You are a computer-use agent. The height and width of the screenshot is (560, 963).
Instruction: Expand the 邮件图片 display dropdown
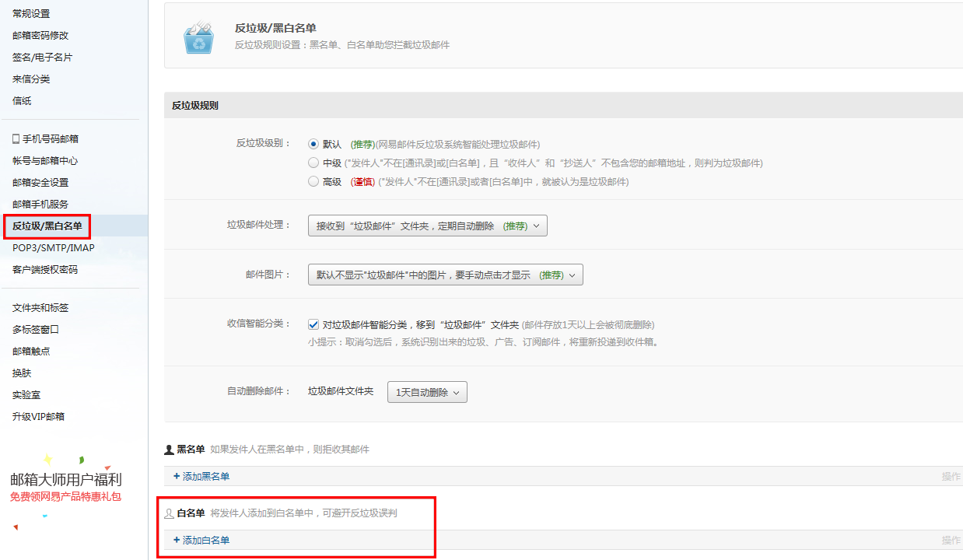[445, 275]
